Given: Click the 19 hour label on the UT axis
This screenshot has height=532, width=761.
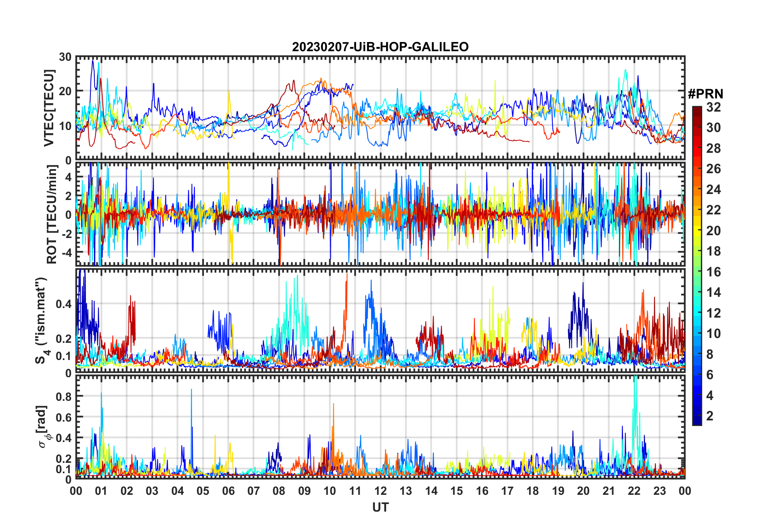Looking at the screenshot, I should 558,491.
